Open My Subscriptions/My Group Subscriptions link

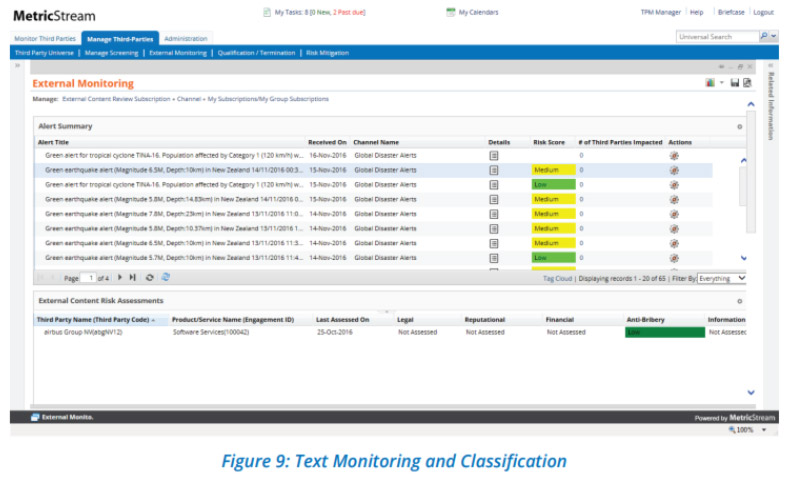(x=268, y=99)
